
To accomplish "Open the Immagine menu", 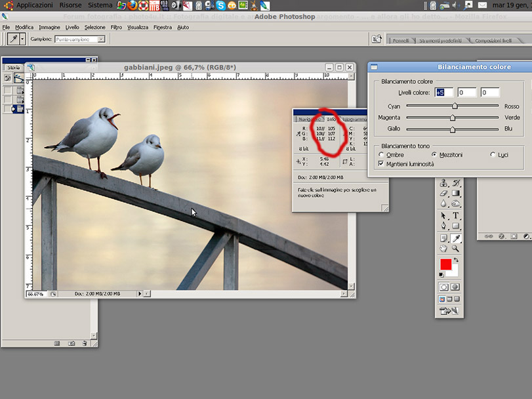I will pyautogui.click(x=49, y=28).
